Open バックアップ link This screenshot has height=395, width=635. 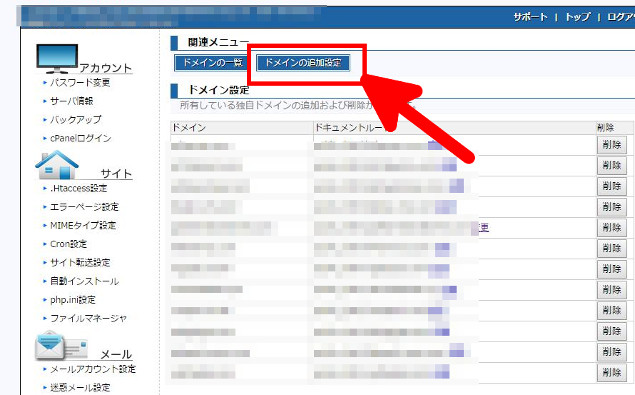coord(75,120)
